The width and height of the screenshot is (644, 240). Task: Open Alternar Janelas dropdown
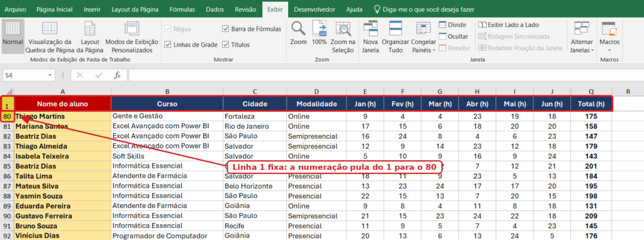582,37
